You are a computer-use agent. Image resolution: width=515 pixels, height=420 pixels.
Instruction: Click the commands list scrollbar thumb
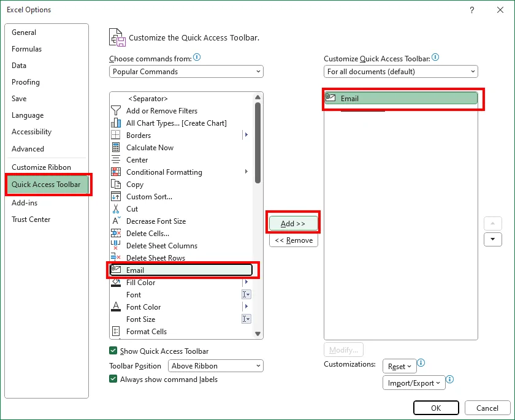pyautogui.click(x=258, y=143)
